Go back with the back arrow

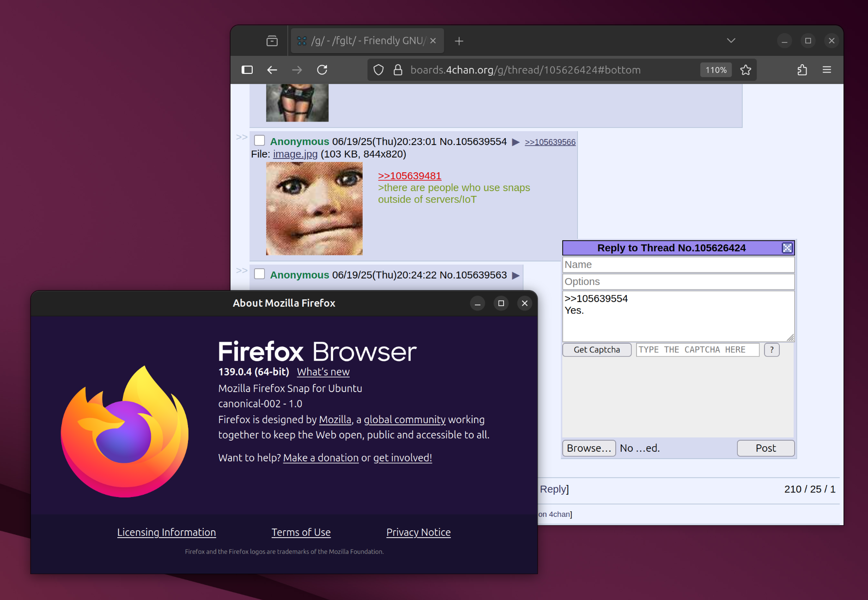[272, 70]
